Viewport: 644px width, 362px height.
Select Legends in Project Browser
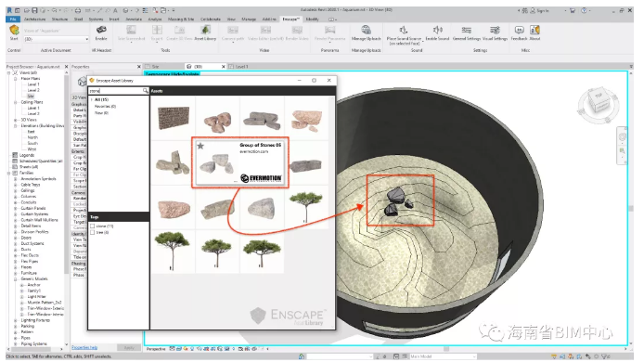[27, 155]
